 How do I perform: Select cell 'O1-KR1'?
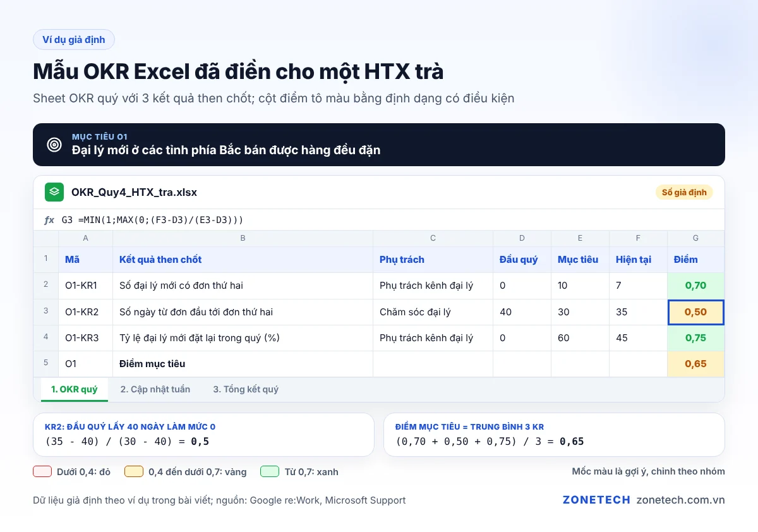85,286
